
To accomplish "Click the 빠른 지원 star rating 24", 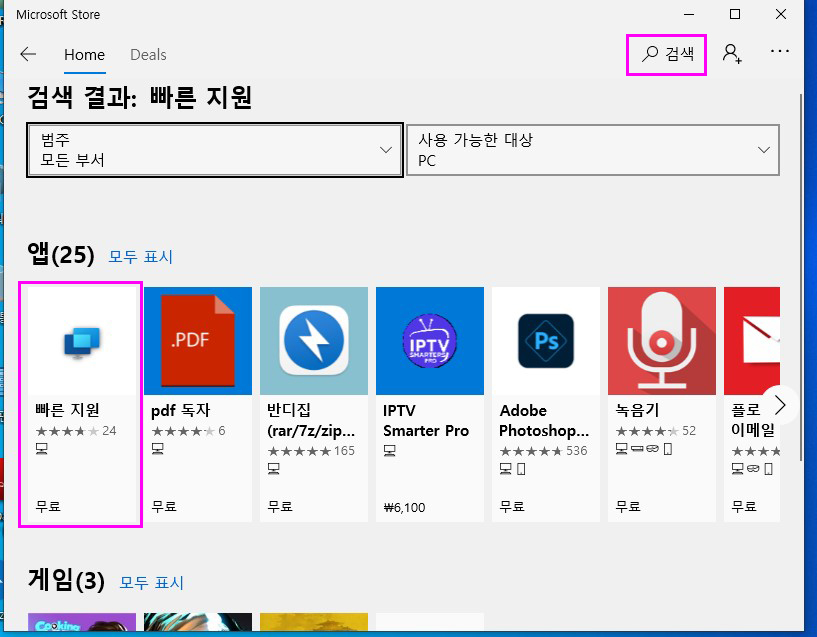I will (76, 431).
